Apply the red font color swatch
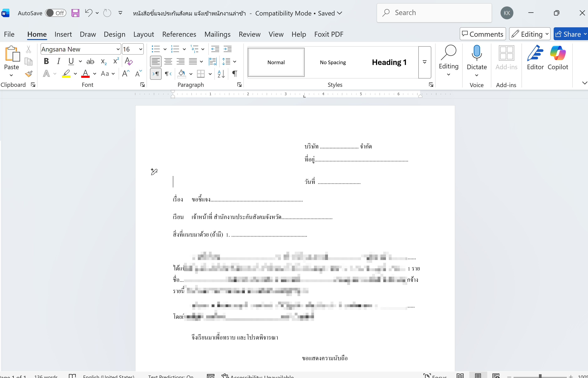 [x=85, y=74]
